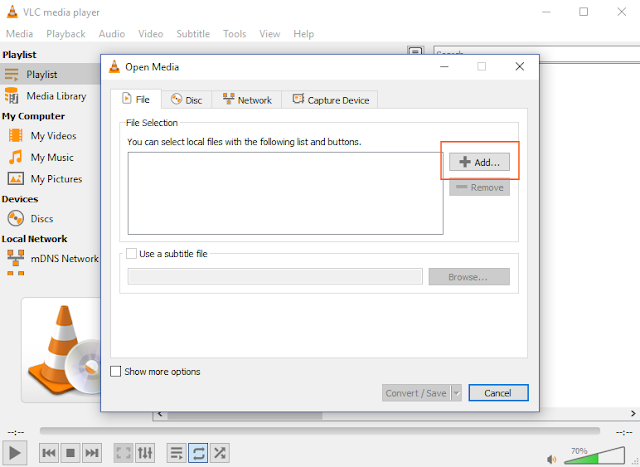Click the subtitle Browse... button
Image resolution: width=640 pixels, height=467 pixels.
pyautogui.click(x=469, y=277)
